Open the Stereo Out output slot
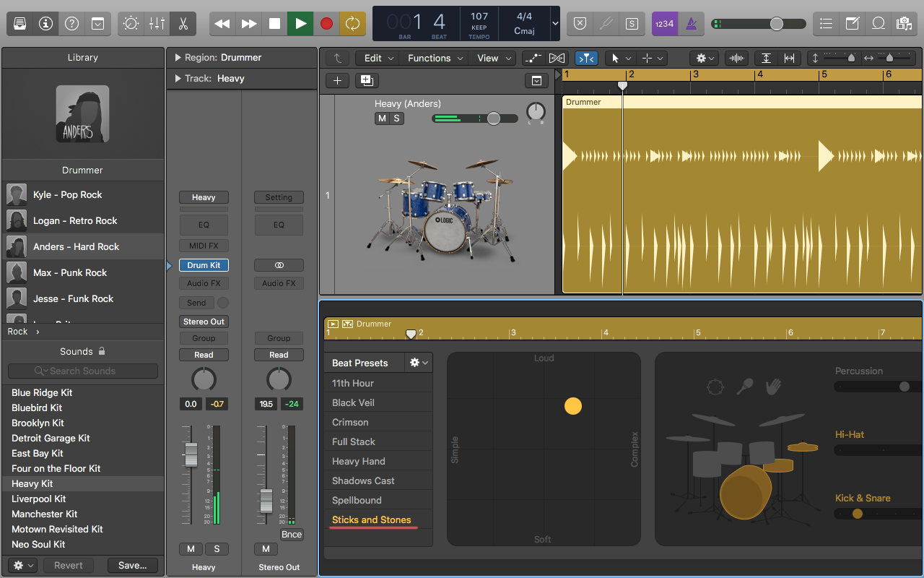This screenshot has height=578, width=924. point(204,322)
